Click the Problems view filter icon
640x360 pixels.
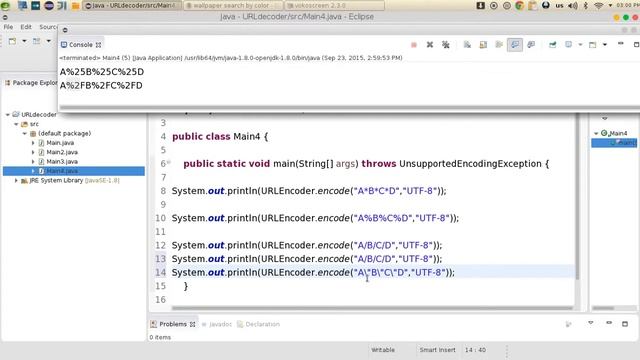569,324
